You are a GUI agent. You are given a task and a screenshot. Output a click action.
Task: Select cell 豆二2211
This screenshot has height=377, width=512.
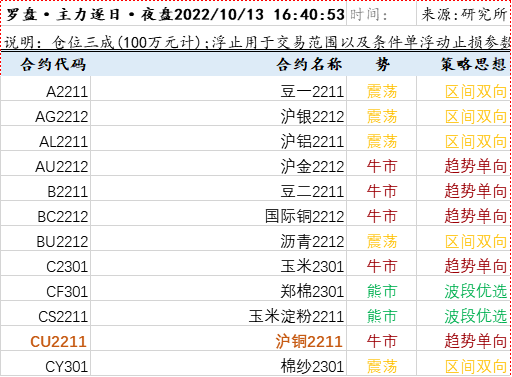(218, 188)
